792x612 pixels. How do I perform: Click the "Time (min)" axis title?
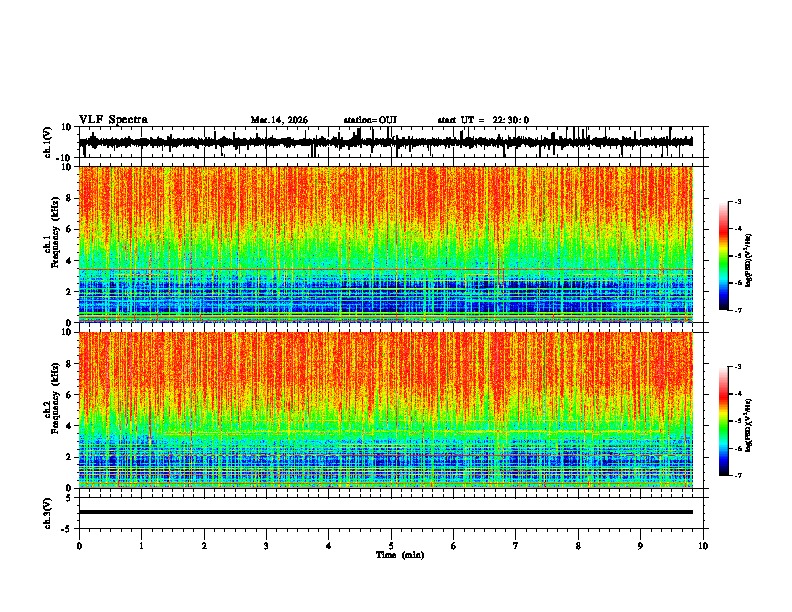[400, 555]
